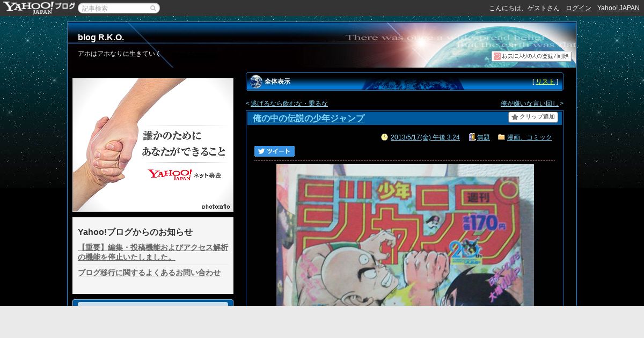This screenshot has height=338, width=644.
Task: Click the search magnifier icon
Action: coord(153,8)
